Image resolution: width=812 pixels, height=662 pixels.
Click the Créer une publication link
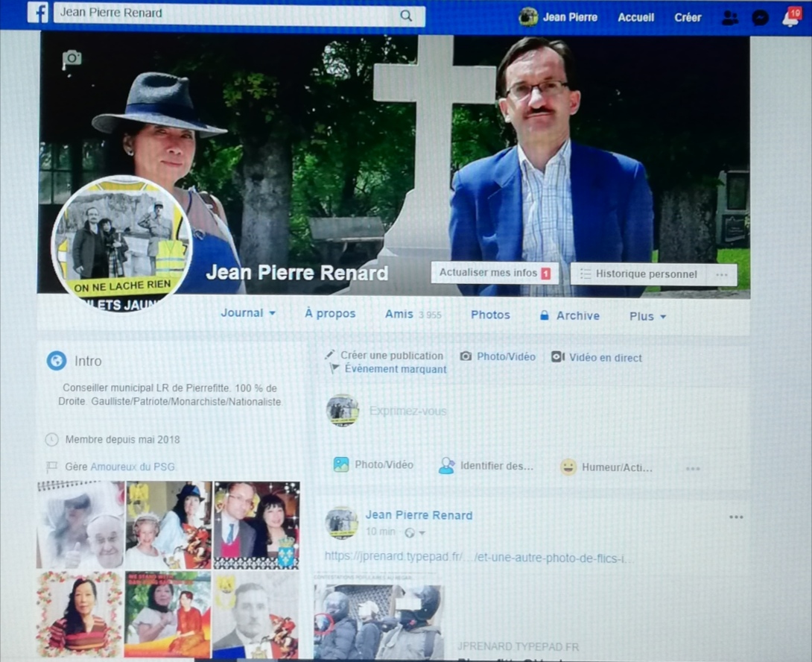point(392,356)
